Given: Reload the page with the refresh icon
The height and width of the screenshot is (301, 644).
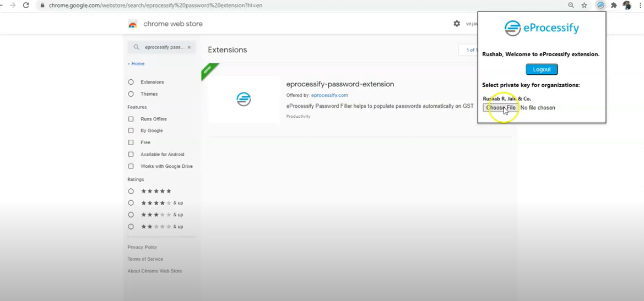Looking at the screenshot, I should pos(26,6).
